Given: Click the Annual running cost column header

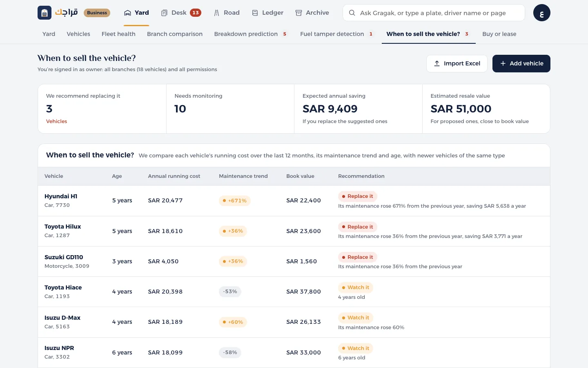Looking at the screenshot, I should point(174,176).
